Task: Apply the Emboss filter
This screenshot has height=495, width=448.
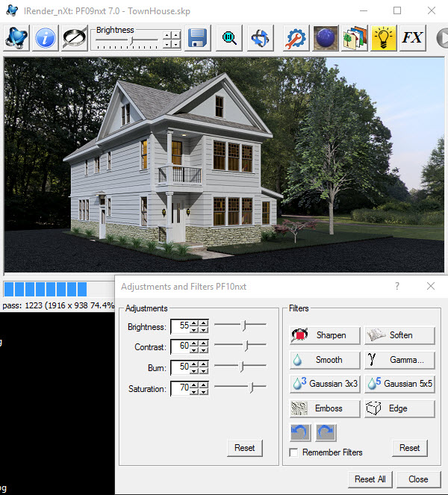Action: pyautogui.click(x=324, y=408)
